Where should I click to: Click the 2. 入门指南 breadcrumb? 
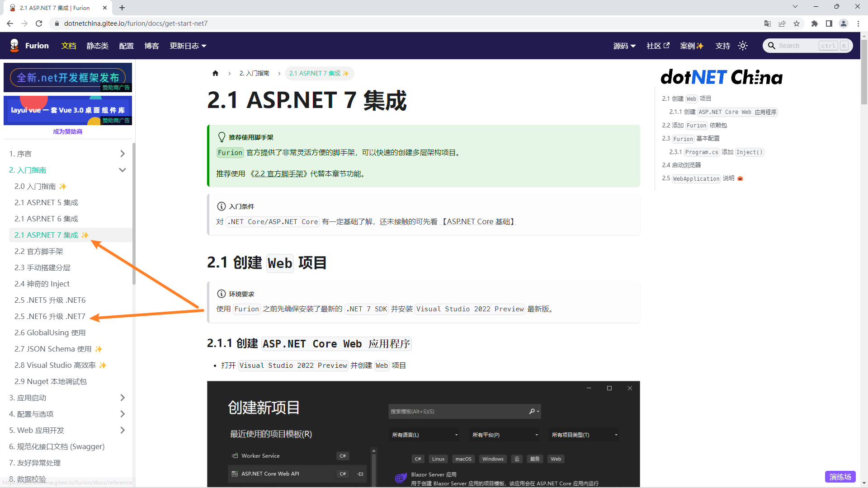pyautogui.click(x=254, y=73)
